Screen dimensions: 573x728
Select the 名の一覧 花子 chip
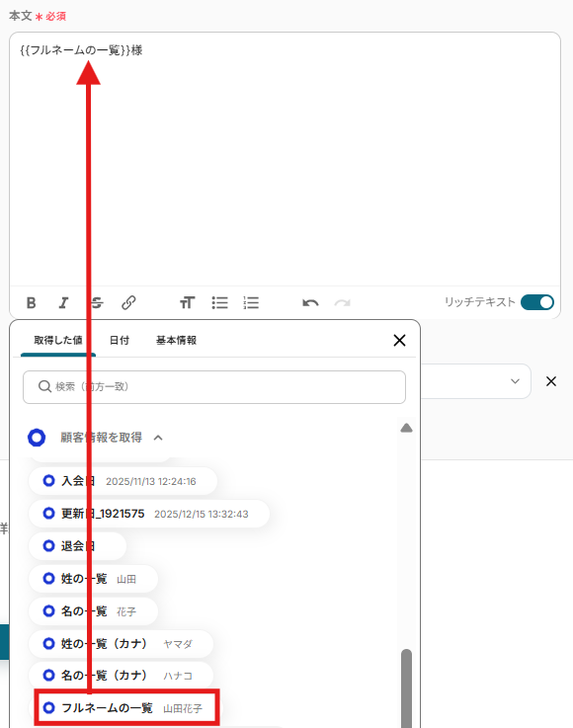93,611
